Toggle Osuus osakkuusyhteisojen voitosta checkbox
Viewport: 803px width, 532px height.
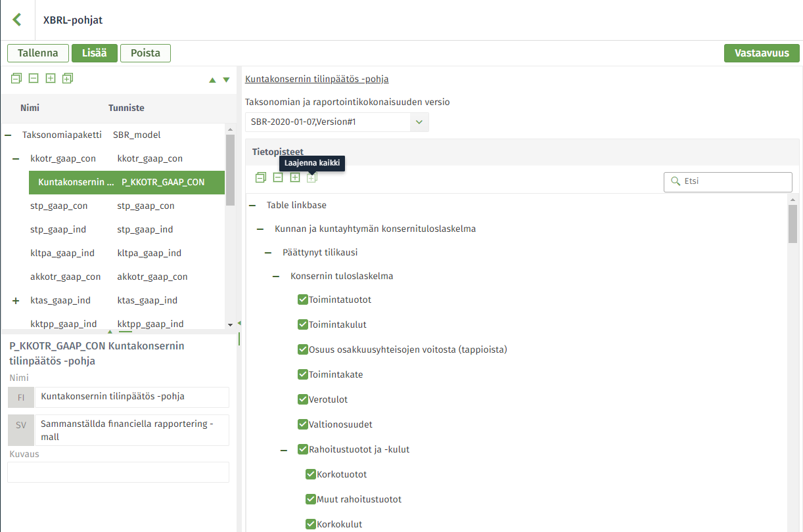tap(303, 349)
